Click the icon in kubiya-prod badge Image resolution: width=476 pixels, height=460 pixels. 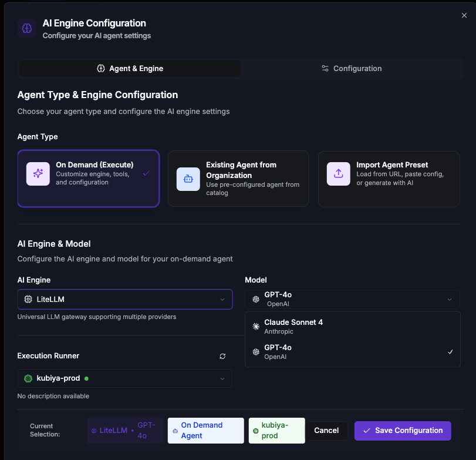tap(255, 431)
